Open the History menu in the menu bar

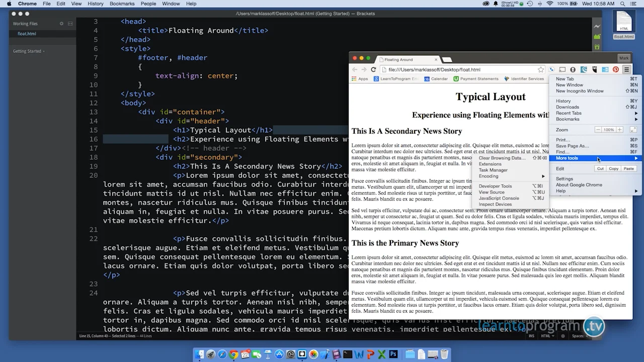pos(95,4)
